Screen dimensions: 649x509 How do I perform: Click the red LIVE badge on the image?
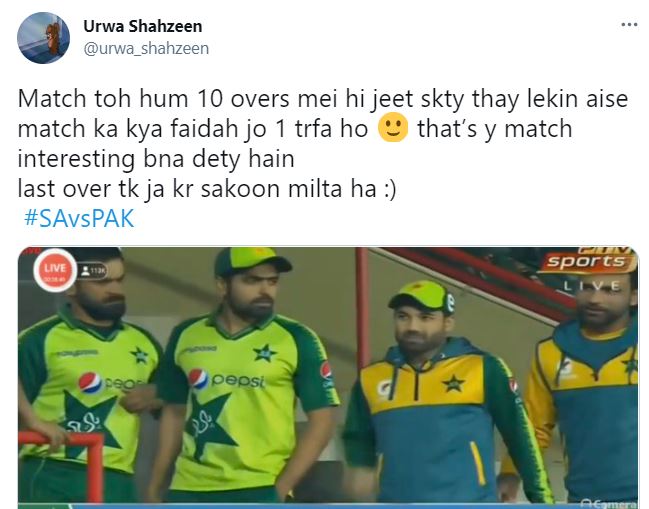point(55,270)
